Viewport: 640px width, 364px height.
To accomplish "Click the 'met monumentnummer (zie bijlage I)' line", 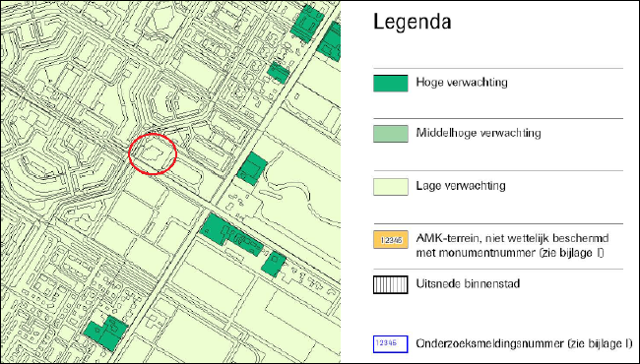I will [510, 253].
